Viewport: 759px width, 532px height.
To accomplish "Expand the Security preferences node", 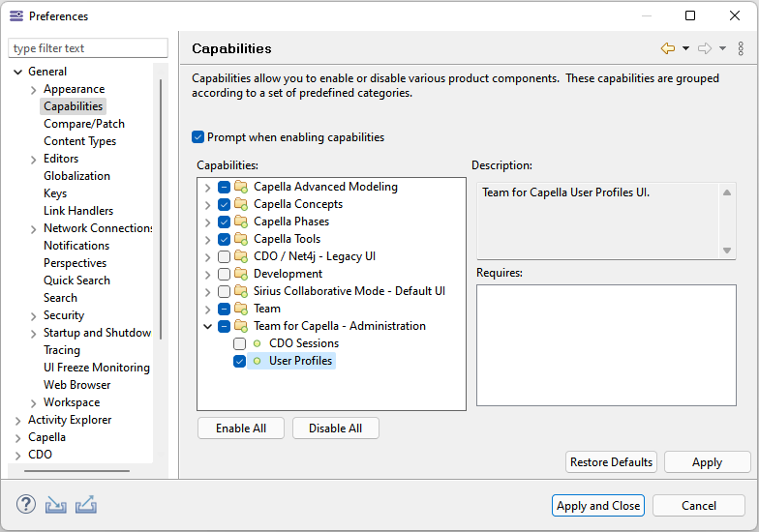I will [x=34, y=315].
